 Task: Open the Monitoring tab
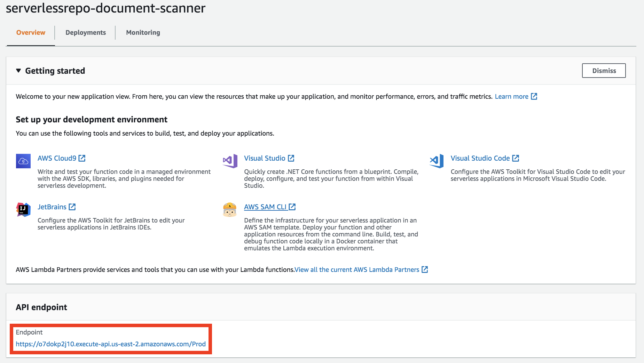click(143, 32)
